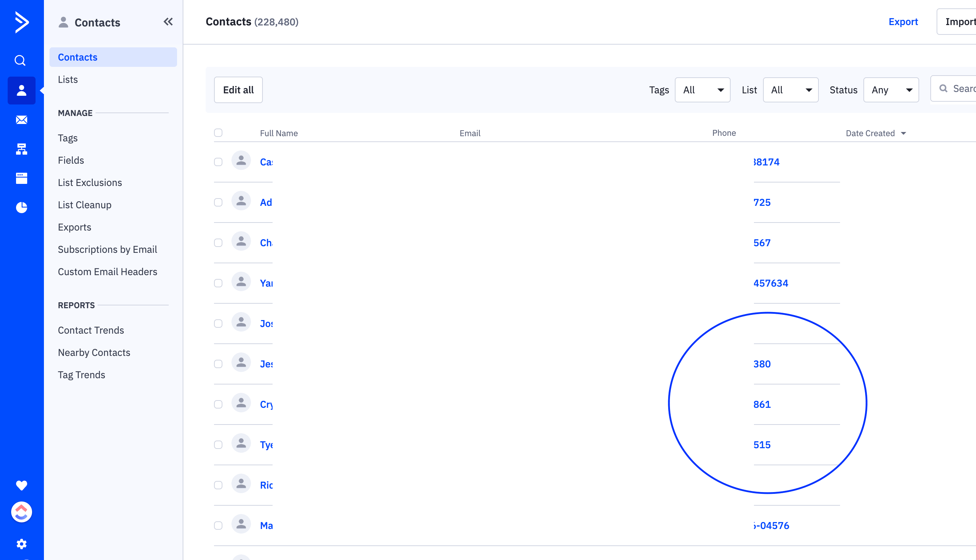Expand the Status Any dropdown

click(x=891, y=90)
